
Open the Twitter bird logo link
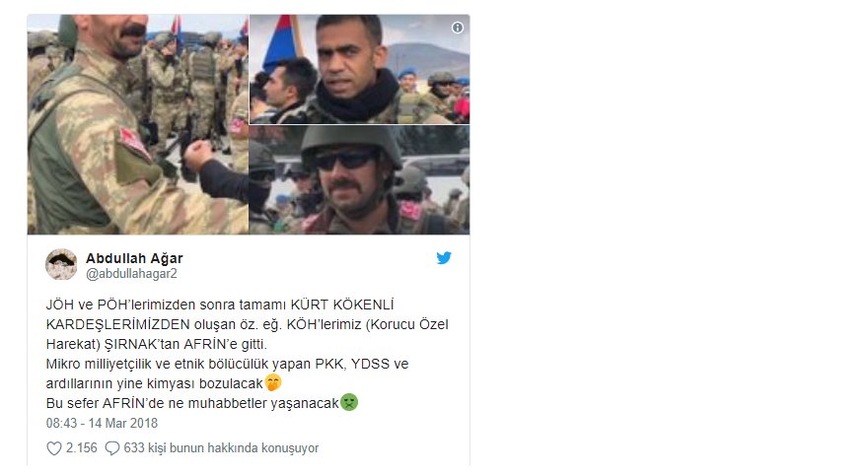[x=444, y=257]
